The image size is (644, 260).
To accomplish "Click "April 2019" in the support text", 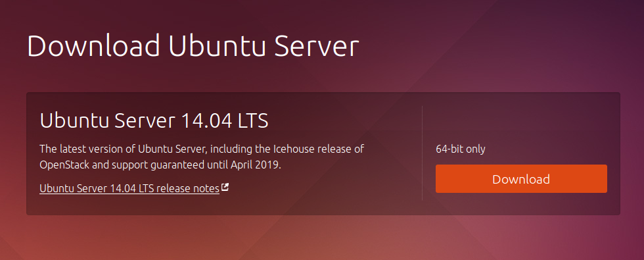I will click(256, 165).
